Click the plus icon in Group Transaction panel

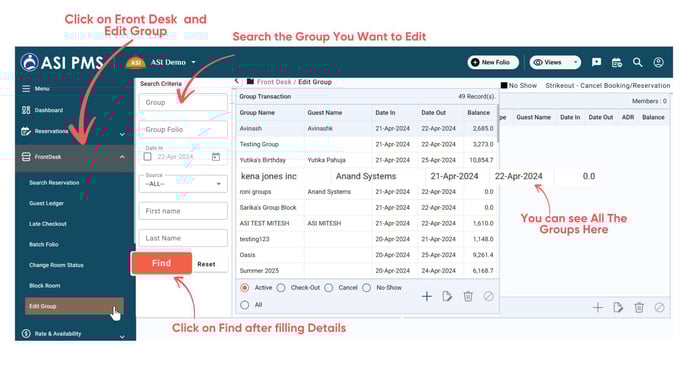426,296
